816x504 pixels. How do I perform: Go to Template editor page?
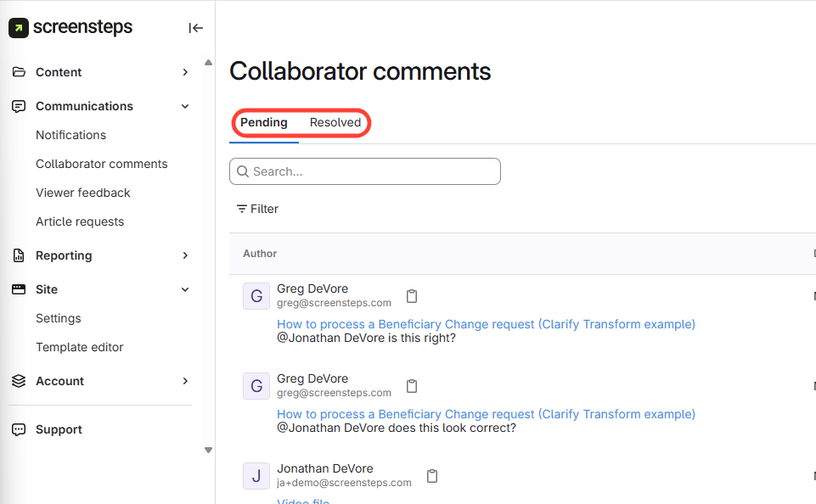pos(80,347)
